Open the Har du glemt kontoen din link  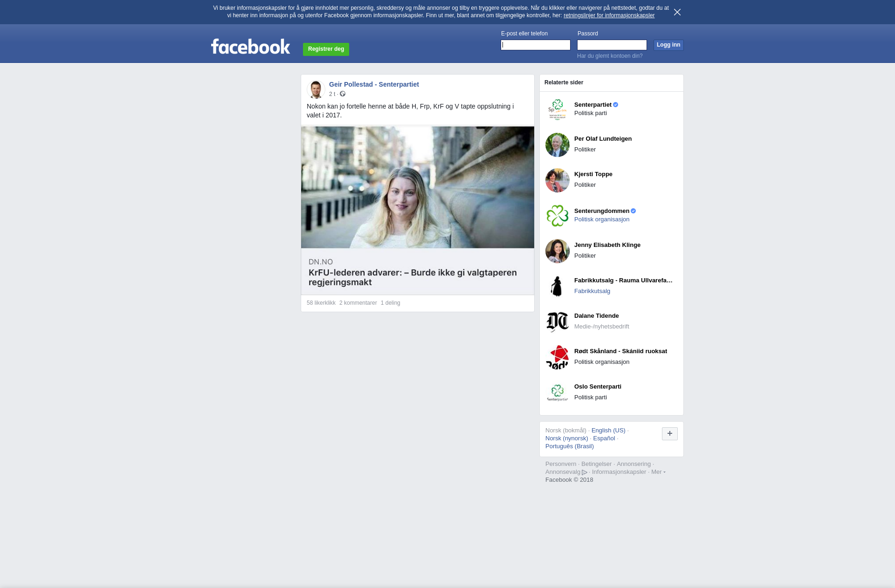610,56
